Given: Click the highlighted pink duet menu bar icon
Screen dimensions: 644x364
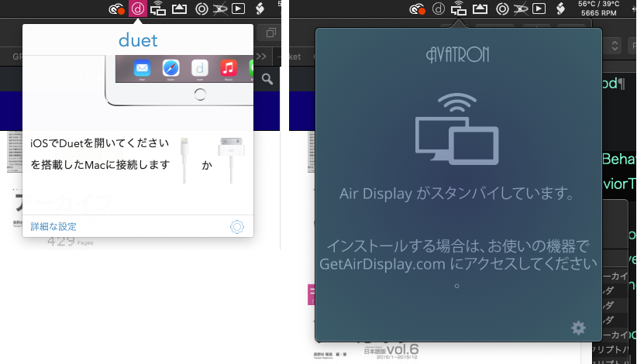Looking at the screenshot, I should click(x=138, y=9).
